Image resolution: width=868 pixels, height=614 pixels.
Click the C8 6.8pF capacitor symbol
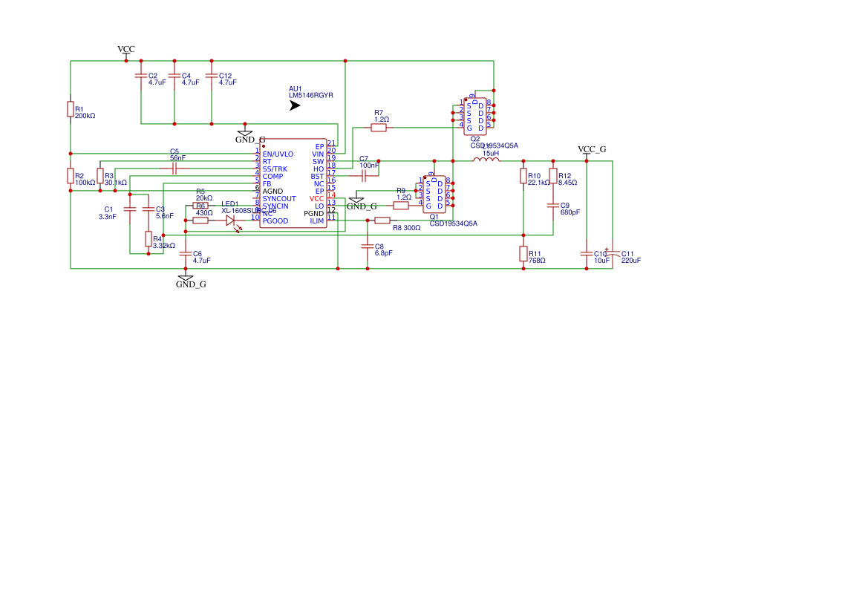click(x=368, y=246)
